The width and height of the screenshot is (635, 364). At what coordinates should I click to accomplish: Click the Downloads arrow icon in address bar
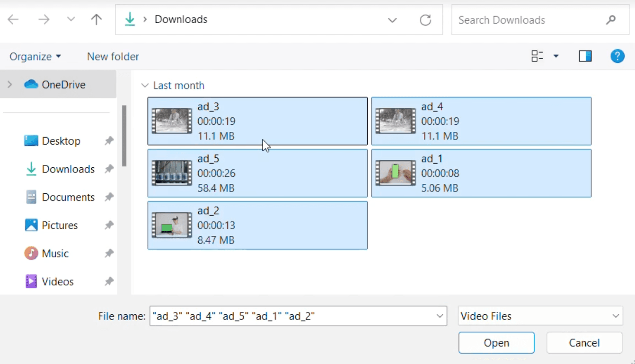(x=130, y=19)
